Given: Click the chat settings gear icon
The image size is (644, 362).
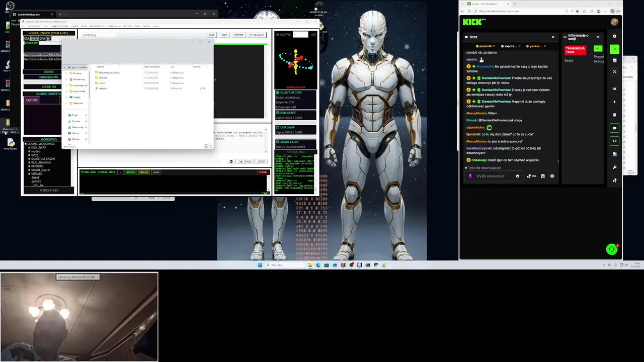Looking at the screenshot, I should click(552, 176).
